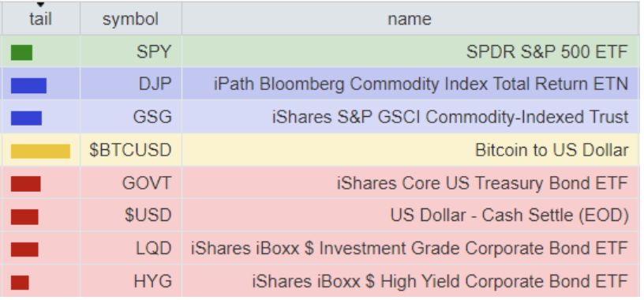Select the SPY symbol cell

pos(131,51)
